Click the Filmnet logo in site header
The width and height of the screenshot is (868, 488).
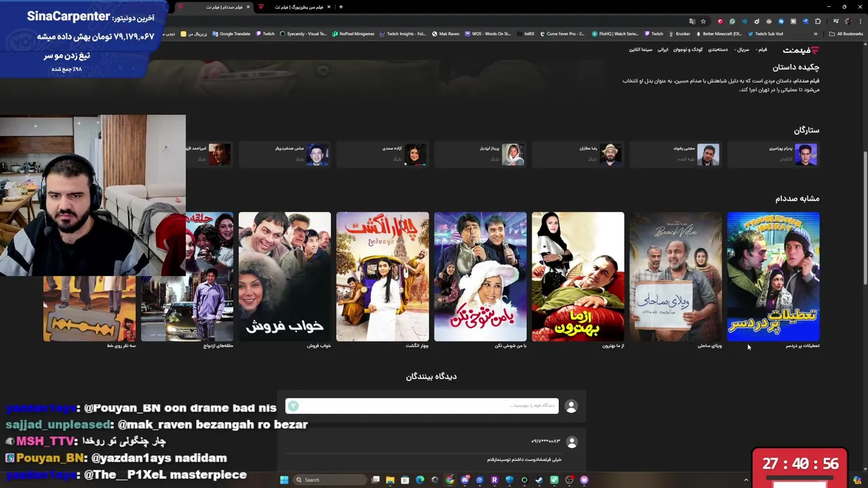pyautogui.click(x=801, y=50)
